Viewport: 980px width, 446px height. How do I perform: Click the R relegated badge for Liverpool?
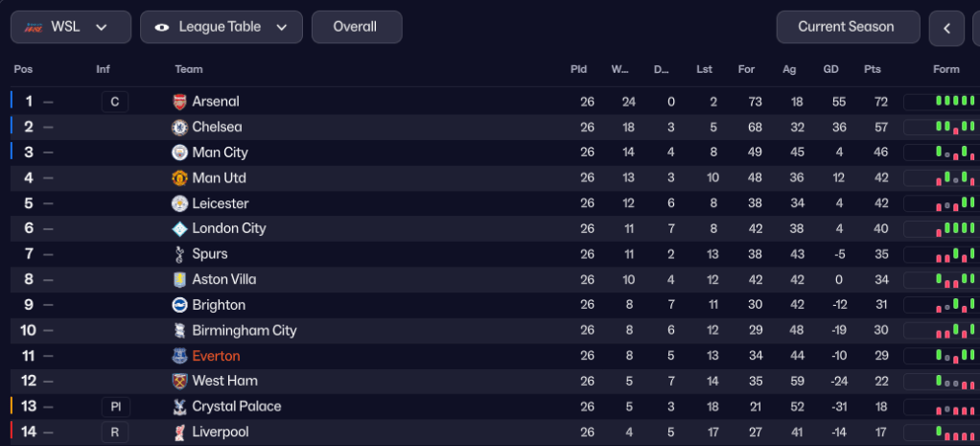point(114,432)
